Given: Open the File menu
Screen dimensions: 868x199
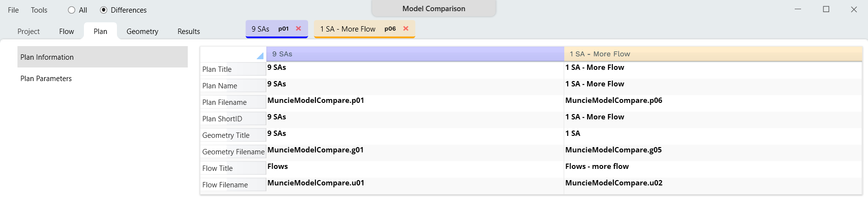Looking at the screenshot, I should point(14,10).
